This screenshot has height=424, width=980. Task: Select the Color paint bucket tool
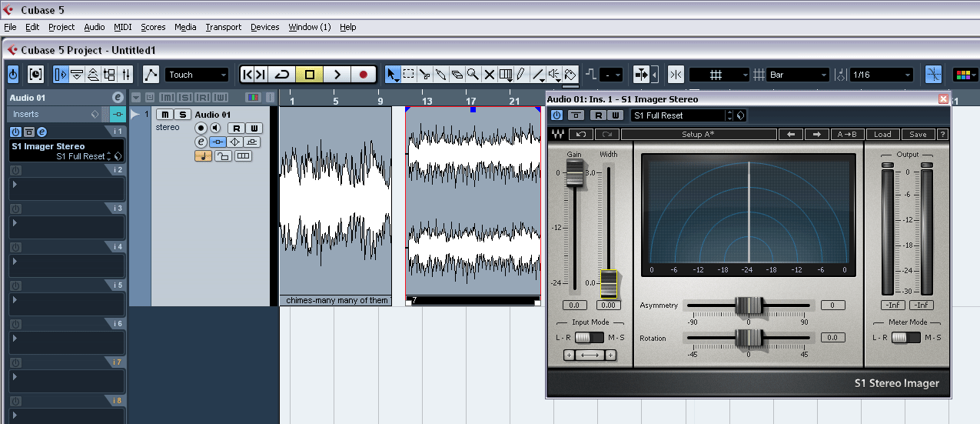570,75
